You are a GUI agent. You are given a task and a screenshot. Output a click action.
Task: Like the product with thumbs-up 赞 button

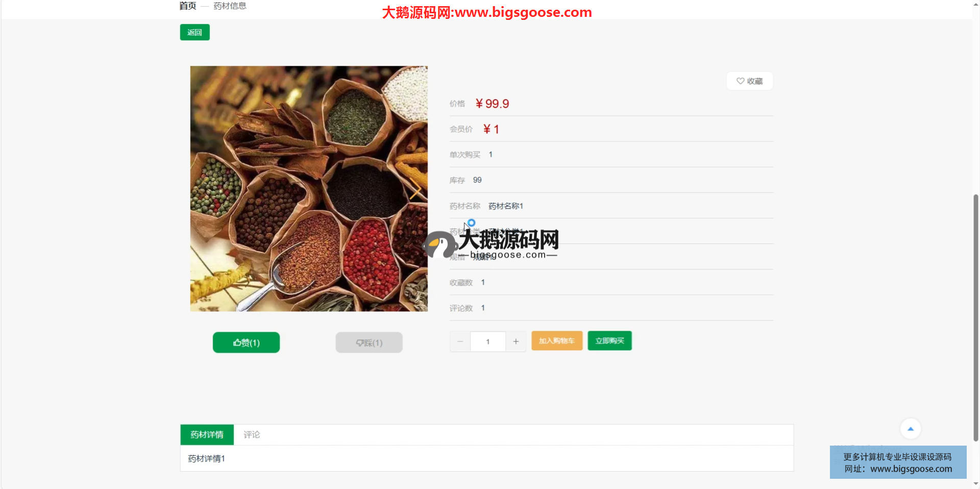tap(246, 343)
